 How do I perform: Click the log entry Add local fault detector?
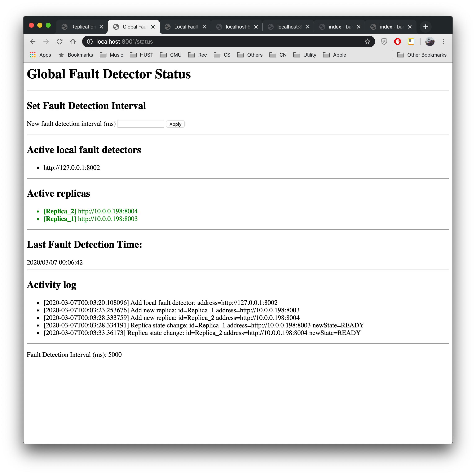coord(161,303)
